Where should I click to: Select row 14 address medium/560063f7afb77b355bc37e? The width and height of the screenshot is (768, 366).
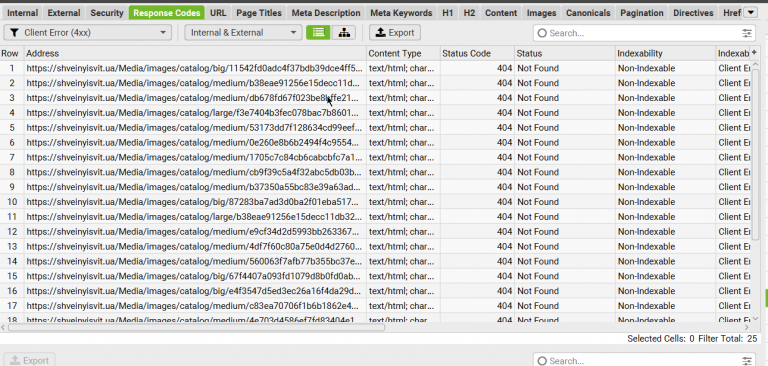click(195, 261)
